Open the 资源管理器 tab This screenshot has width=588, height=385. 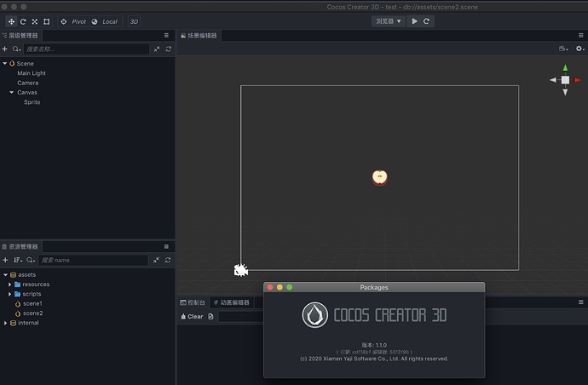tap(20, 247)
